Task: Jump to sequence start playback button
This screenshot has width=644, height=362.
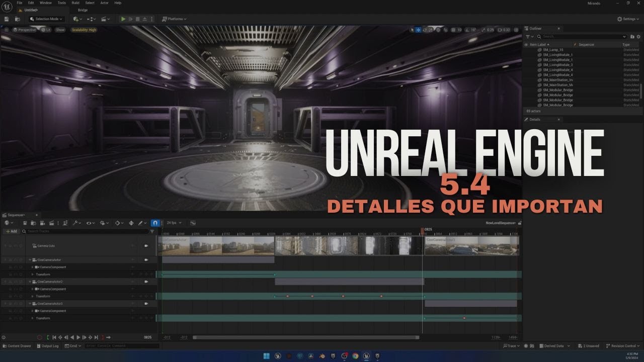Action: (x=54, y=337)
